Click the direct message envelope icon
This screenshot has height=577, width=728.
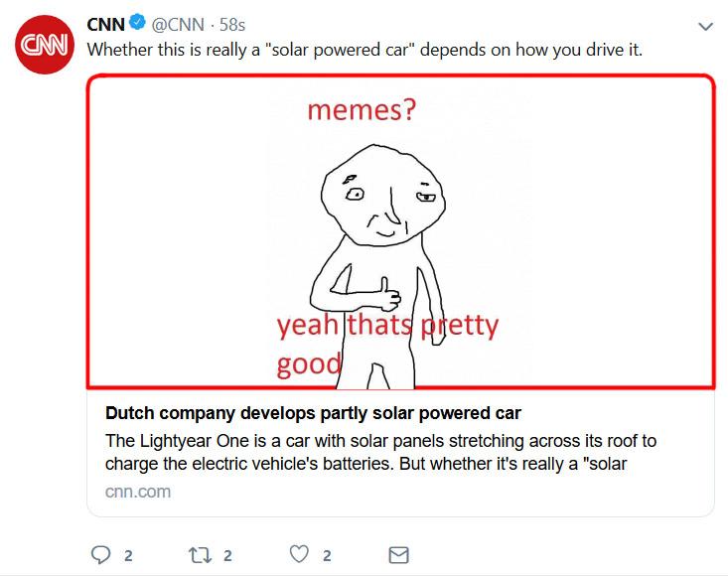(x=397, y=555)
